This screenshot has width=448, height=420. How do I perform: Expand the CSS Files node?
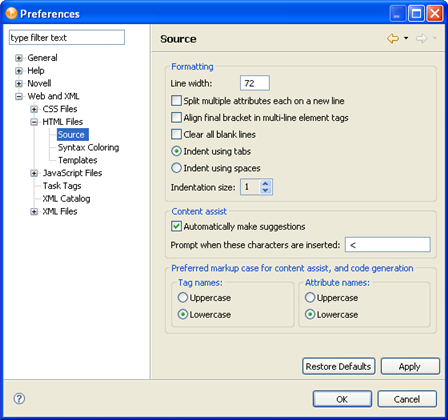(x=34, y=109)
